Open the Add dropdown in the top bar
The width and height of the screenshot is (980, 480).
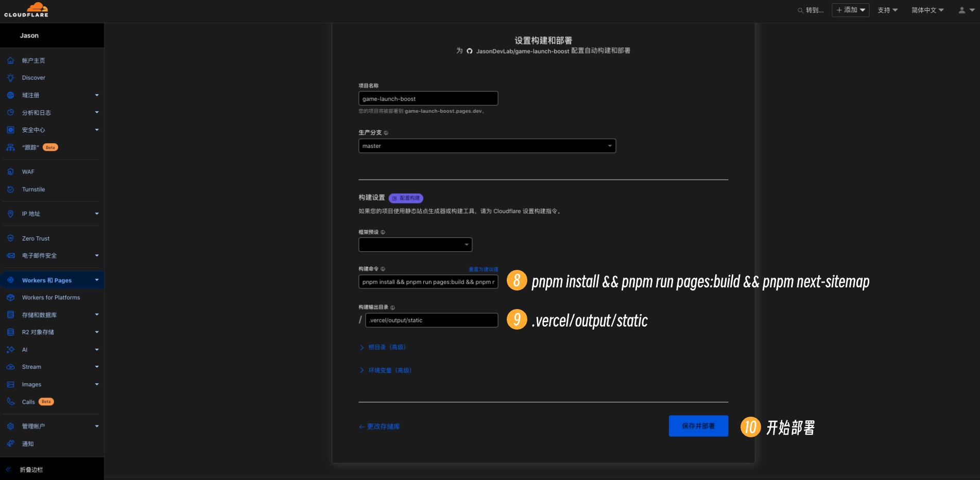coord(850,10)
